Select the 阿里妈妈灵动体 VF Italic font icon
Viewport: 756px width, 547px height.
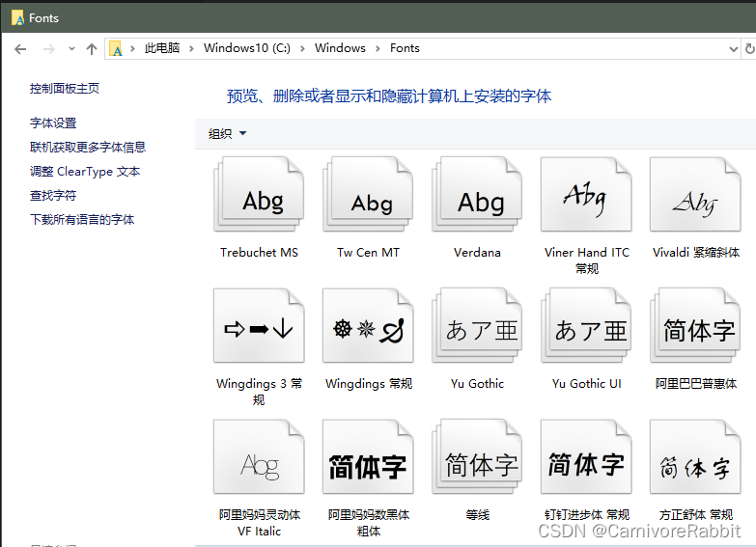[x=259, y=456]
